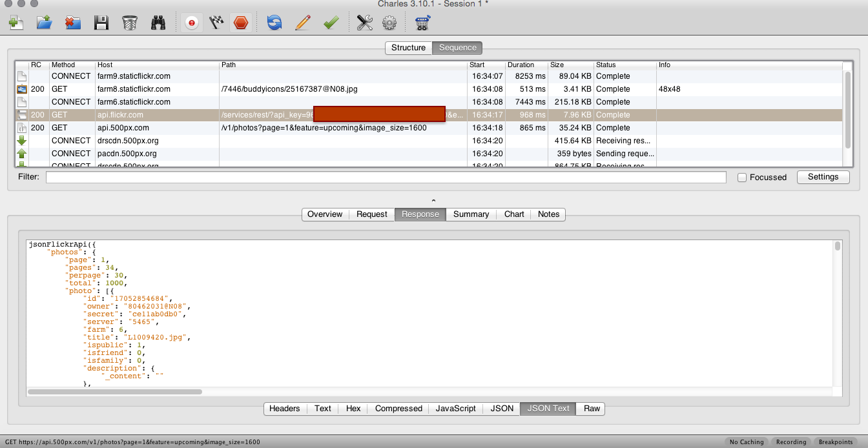Click the path /7446/buddyicons/25167387@N08.jpg
The height and width of the screenshot is (448, 868).
coord(289,89)
